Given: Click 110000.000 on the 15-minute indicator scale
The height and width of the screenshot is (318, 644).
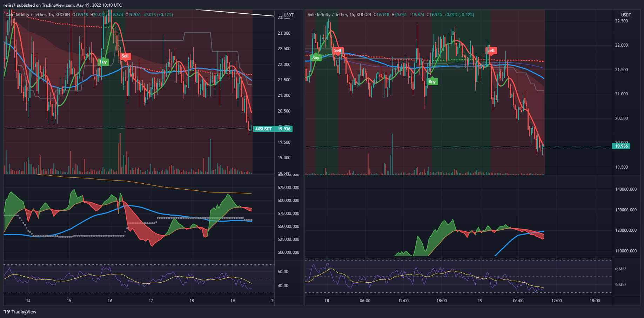Looking at the screenshot, I should [x=626, y=251].
